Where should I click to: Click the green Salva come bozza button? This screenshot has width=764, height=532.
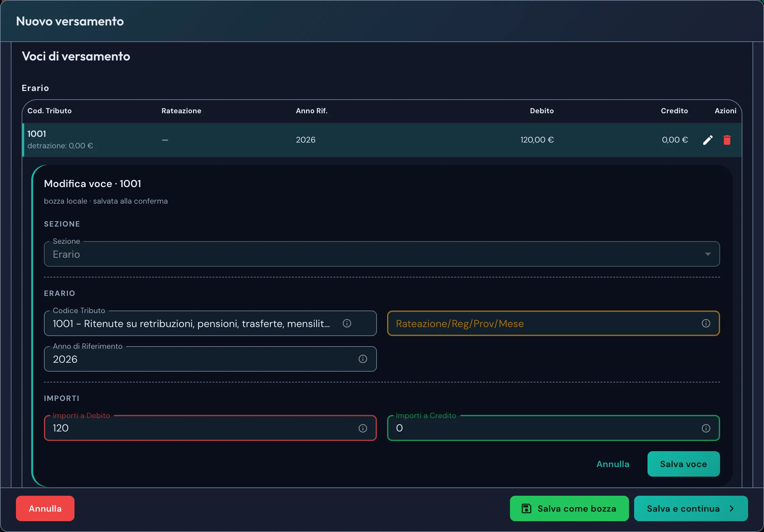click(x=569, y=508)
